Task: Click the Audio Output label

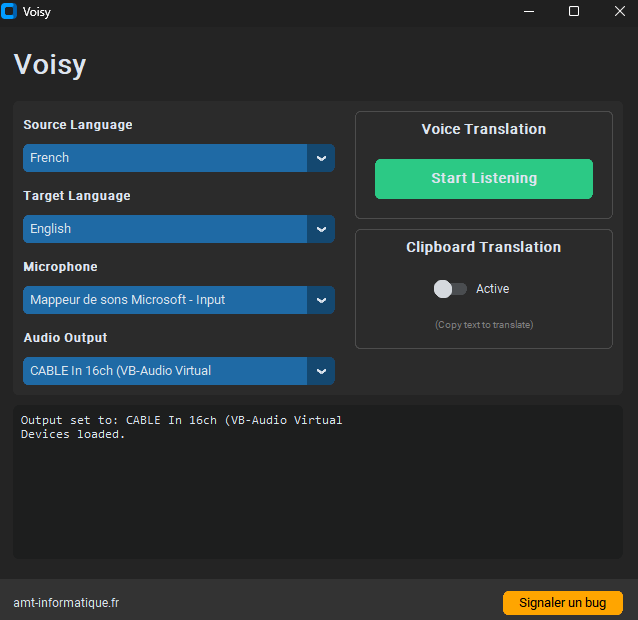Action: coord(65,338)
